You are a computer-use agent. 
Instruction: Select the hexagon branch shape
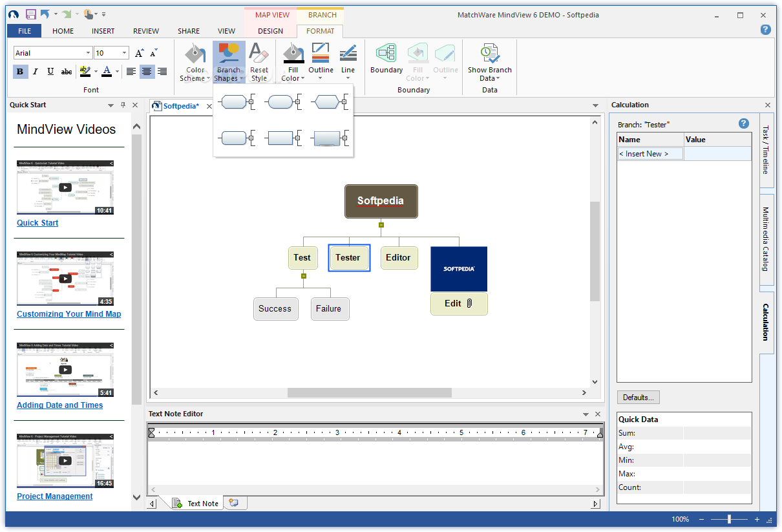[330, 101]
